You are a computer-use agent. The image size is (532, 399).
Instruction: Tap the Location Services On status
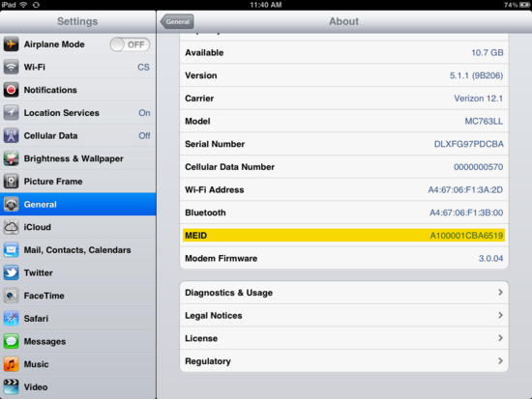(144, 113)
